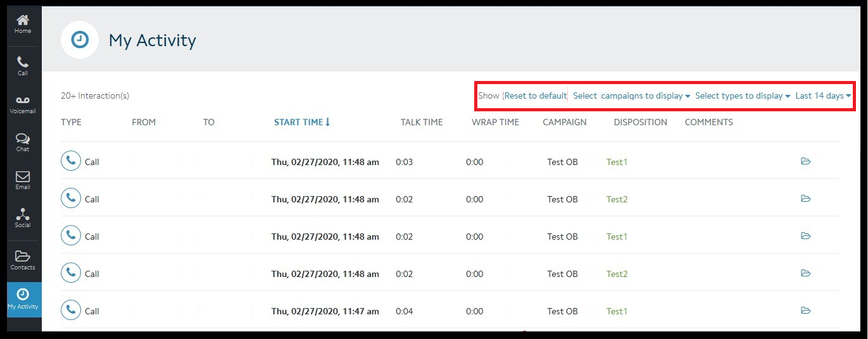Click the My Activity page title
868x339 pixels.
[x=153, y=40]
